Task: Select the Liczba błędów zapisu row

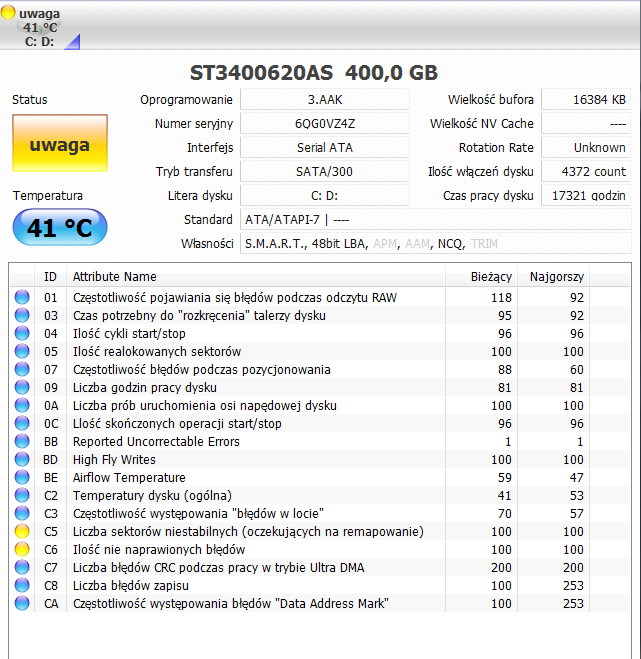Action: (320, 585)
